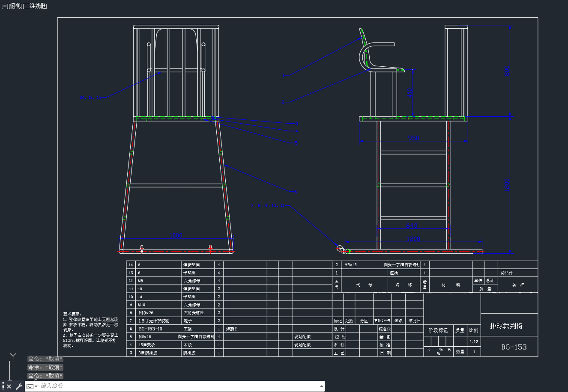This screenshot has width=568, height=392.
Task: Select the 排球裁判椅 title text
Action: [506, 326]
